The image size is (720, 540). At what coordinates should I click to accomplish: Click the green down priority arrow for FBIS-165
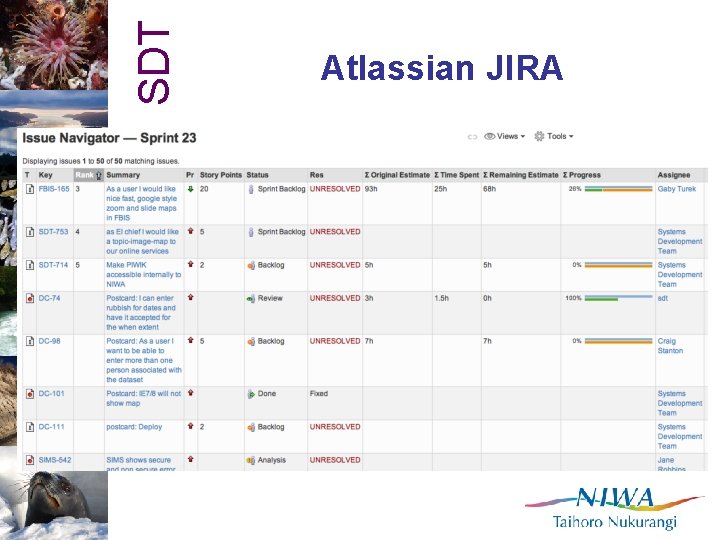[x=191, y=189]
